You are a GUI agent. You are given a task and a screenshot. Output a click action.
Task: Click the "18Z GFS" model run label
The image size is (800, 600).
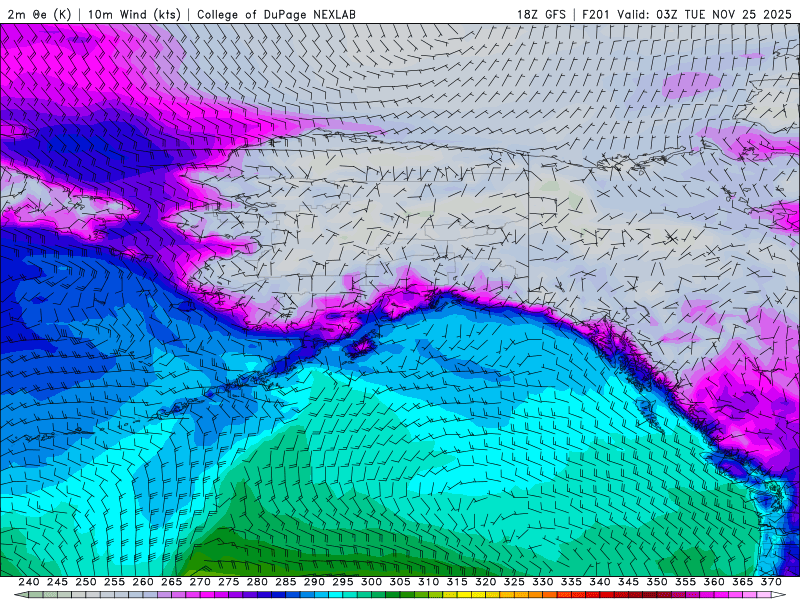(x=541, y=14)
